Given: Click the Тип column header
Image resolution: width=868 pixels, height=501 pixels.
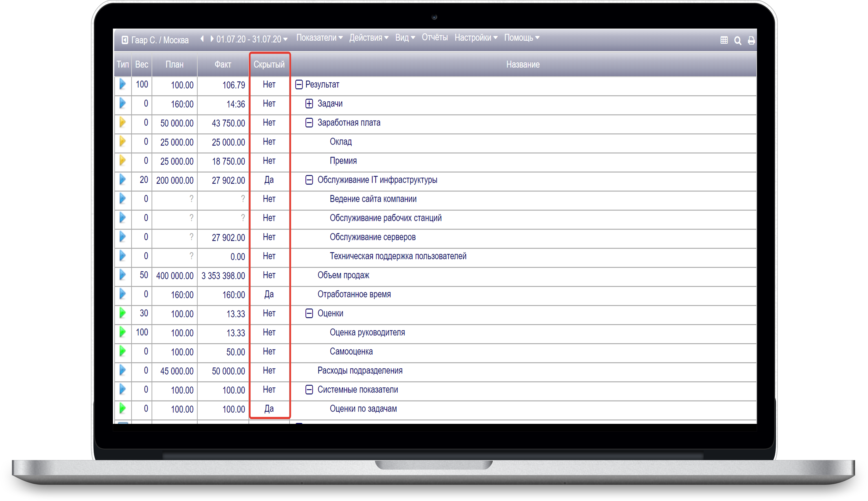Looking at the screenshot, I should (x=122, y=64).
